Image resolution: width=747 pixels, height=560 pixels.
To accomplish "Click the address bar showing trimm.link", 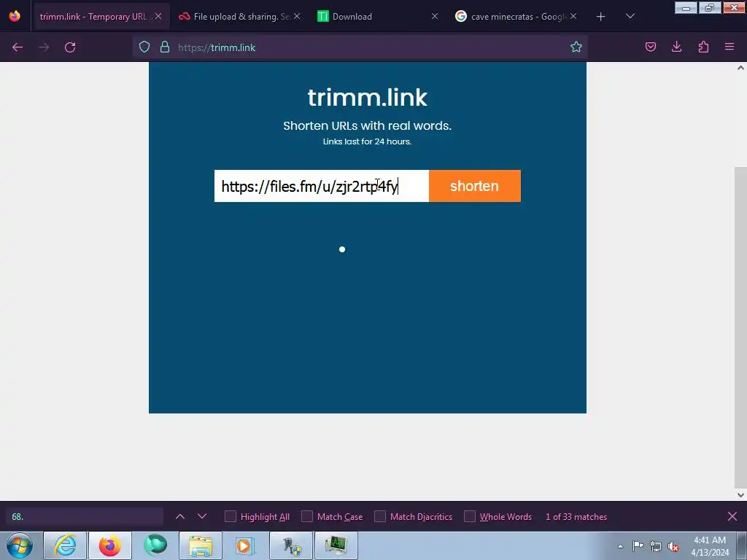I will tap(360, 47).
